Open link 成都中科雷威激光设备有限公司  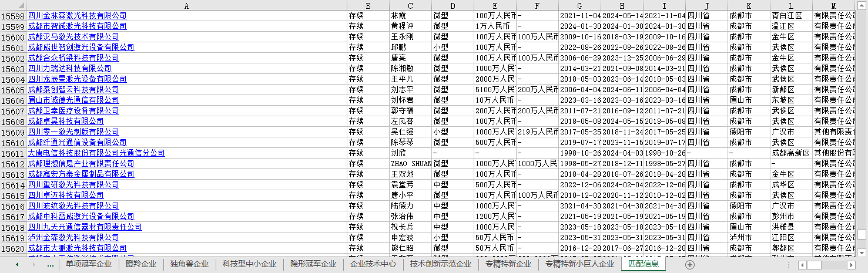(81, 217)
